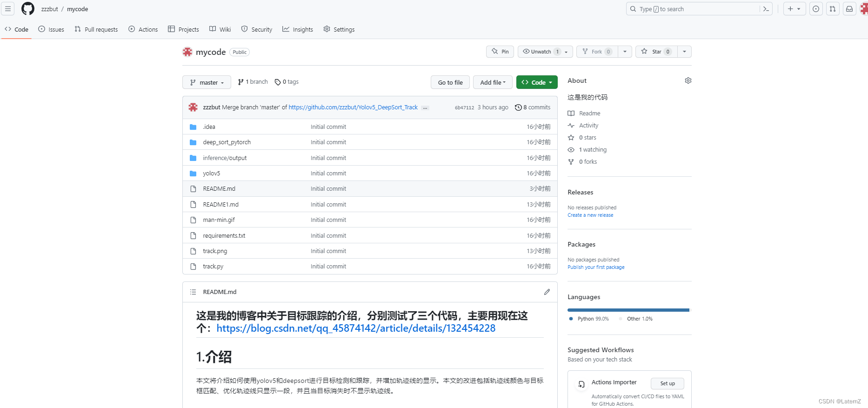This screenshot has height=408, width=868.
Task: Open the Actions tab
Action: pos(143,29)
